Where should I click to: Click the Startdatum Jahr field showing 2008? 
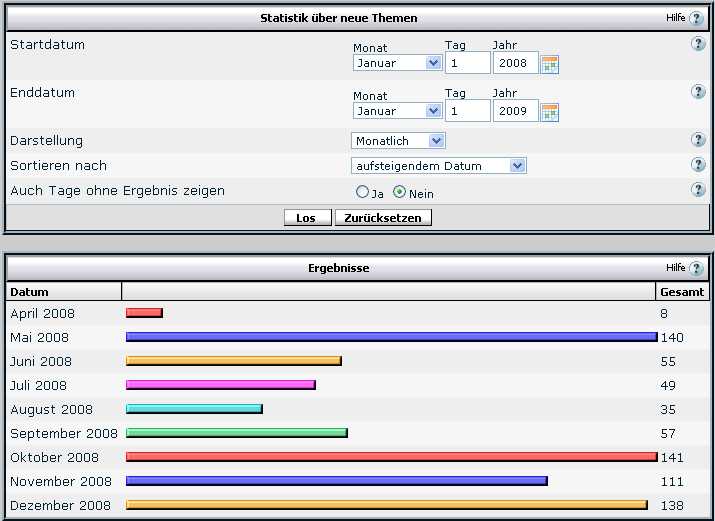pyautogui.click(x=515, y=63)
